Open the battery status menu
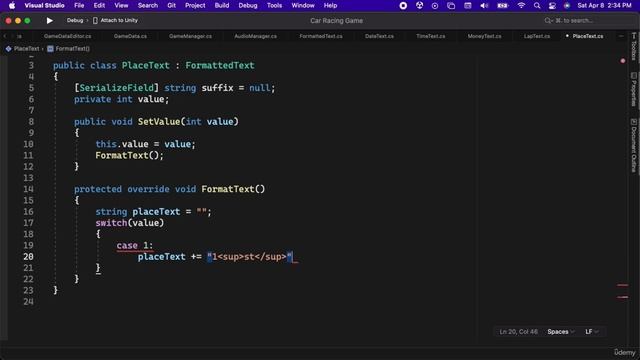The image size is (640, 360). tap(502, 6)
